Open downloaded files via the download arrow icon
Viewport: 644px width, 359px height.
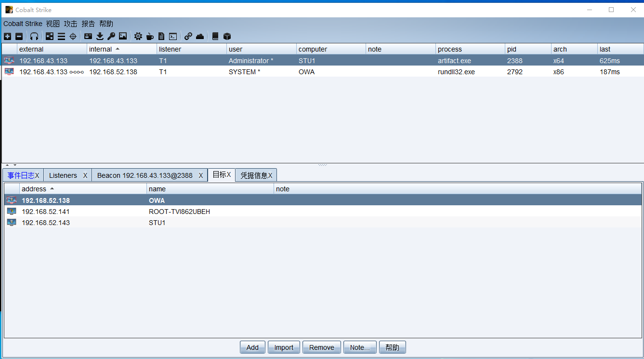[100, 36]
